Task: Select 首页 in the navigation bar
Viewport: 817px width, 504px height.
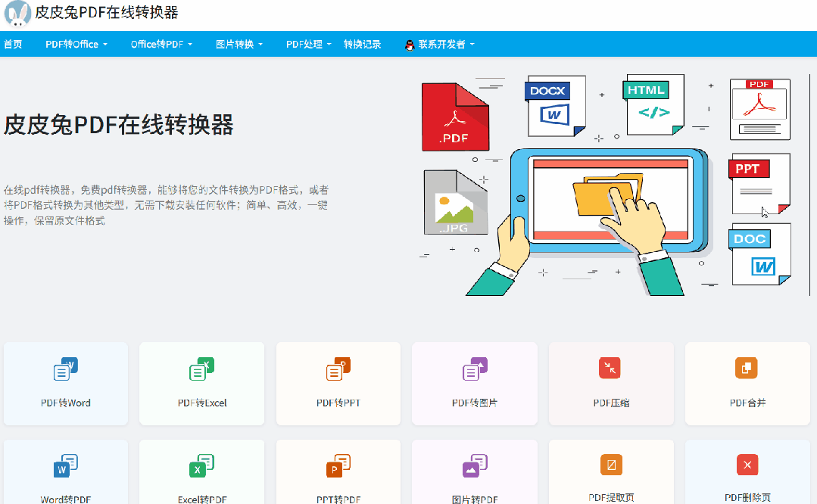Action: pyautogui.click(x=12, y=44)
